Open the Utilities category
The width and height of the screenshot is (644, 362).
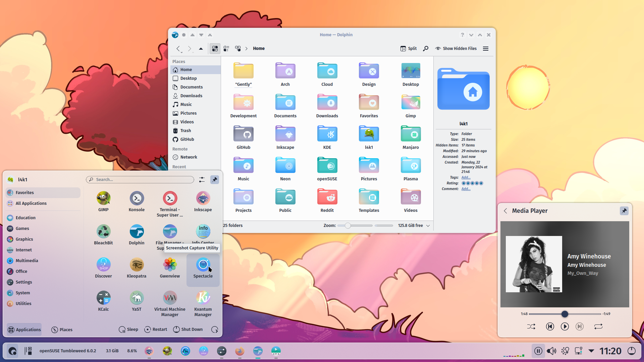point(43,304)
